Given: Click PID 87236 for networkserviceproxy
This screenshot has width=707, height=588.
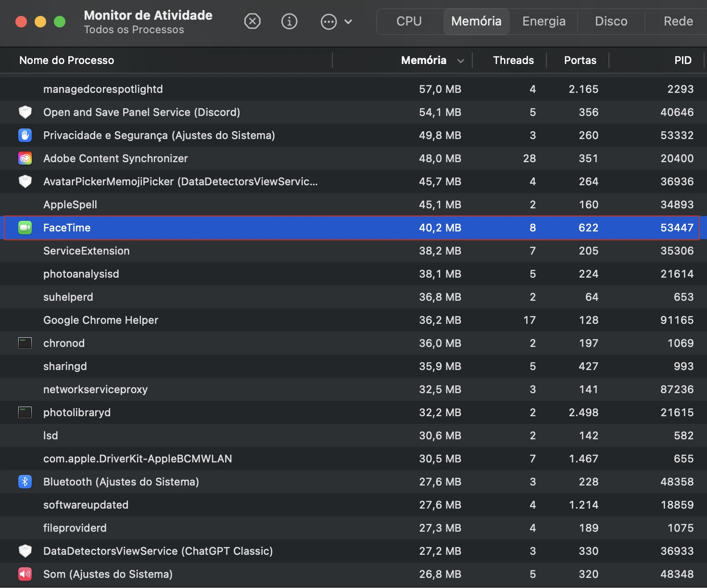Looking at the screenshot, I should pos(677,389).
